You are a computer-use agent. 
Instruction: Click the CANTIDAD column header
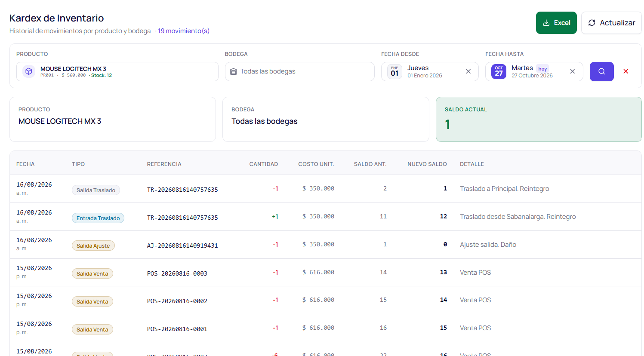[x=264, y=164]
